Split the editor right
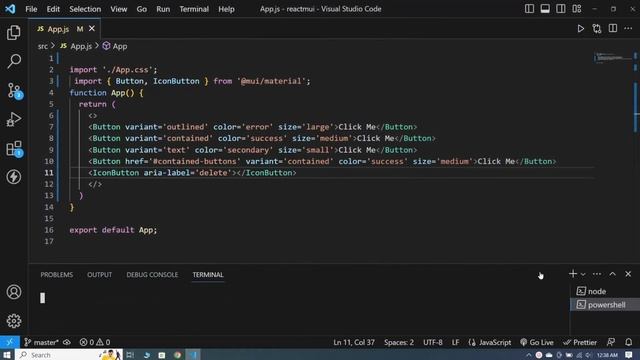Viewport: 640px width, 360px height. [613, 28]
